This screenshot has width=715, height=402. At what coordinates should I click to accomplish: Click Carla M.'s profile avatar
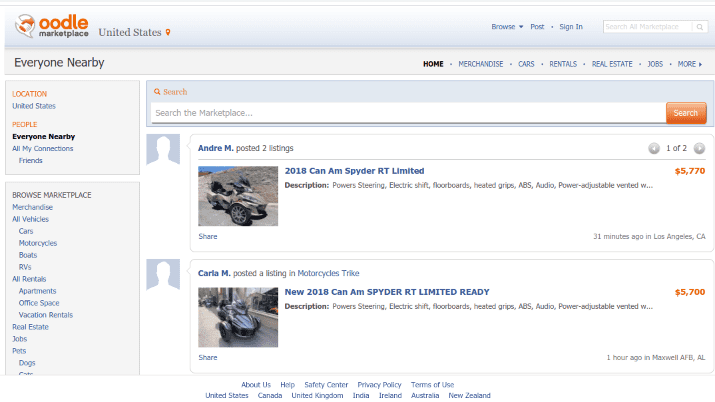163,274
